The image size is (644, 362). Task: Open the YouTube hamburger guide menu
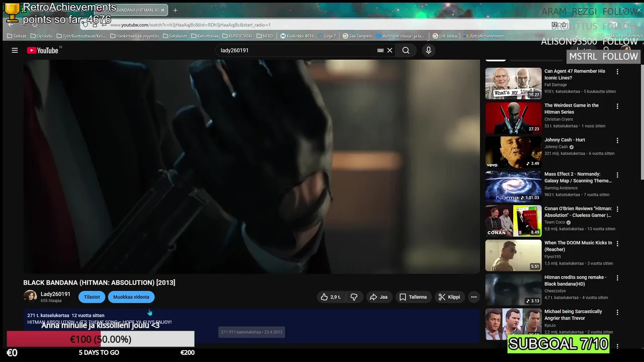[x=15, y=50]
